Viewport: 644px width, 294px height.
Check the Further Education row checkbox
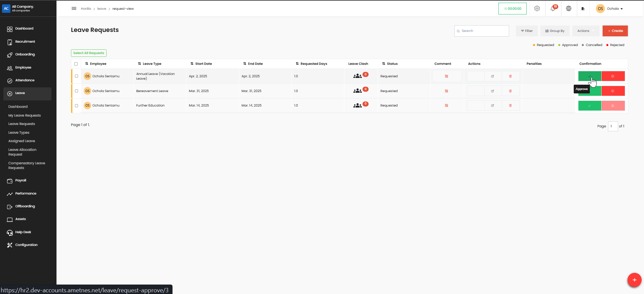click(x=77, y=106)
